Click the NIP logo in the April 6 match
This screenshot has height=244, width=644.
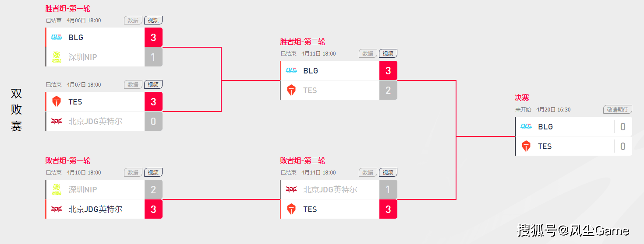57,57
